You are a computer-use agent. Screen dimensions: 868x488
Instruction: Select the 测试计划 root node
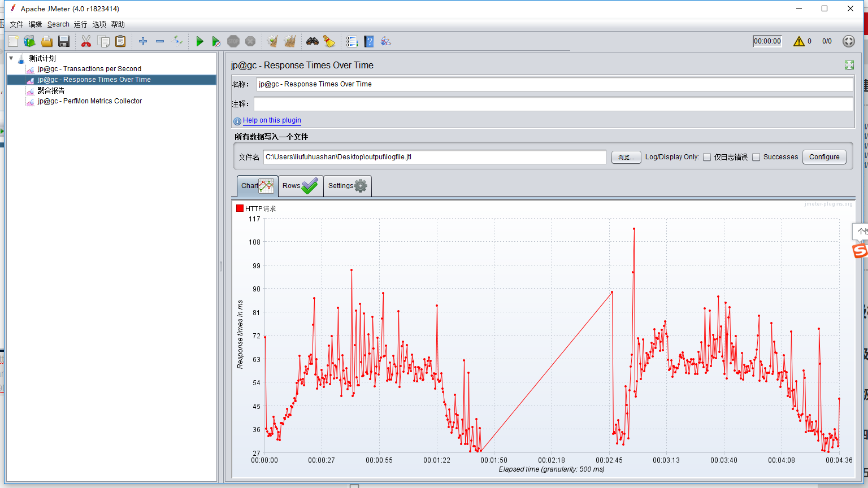click(42, 58)
